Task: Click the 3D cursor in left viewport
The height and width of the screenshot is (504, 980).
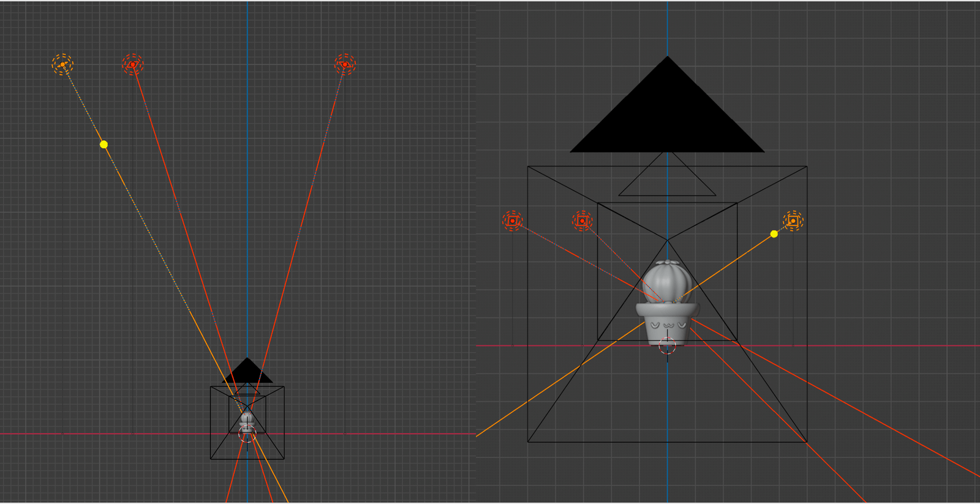Action: [x=247, y=434]
